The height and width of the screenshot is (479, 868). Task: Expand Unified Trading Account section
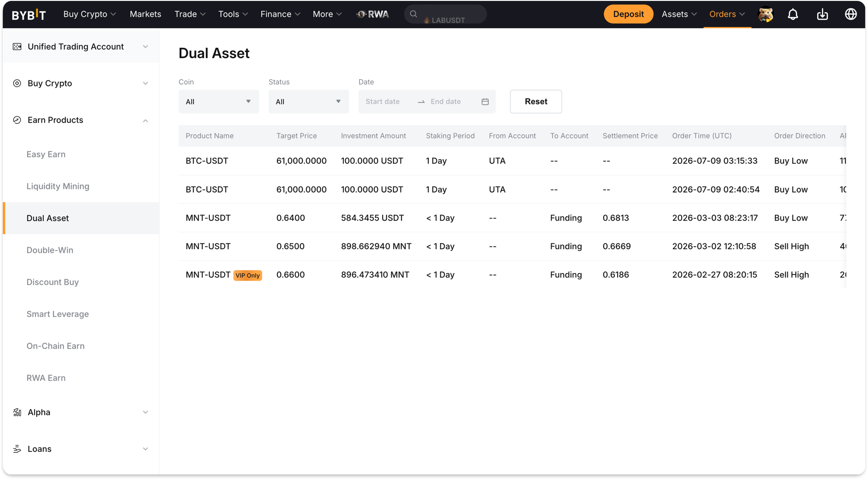(x=145, y=46)
